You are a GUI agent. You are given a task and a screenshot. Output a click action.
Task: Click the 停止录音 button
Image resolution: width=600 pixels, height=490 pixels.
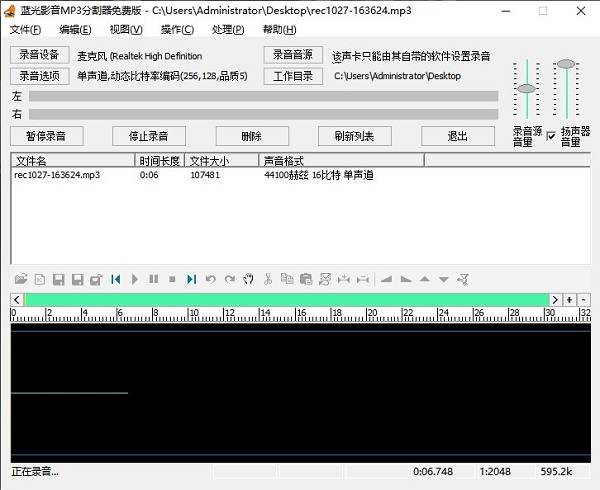click(141, 136)
